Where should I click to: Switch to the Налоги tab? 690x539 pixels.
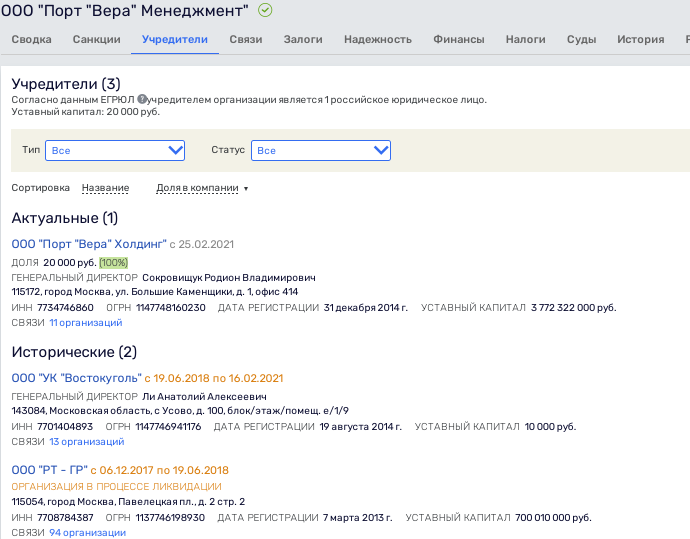tap(526, 40)
